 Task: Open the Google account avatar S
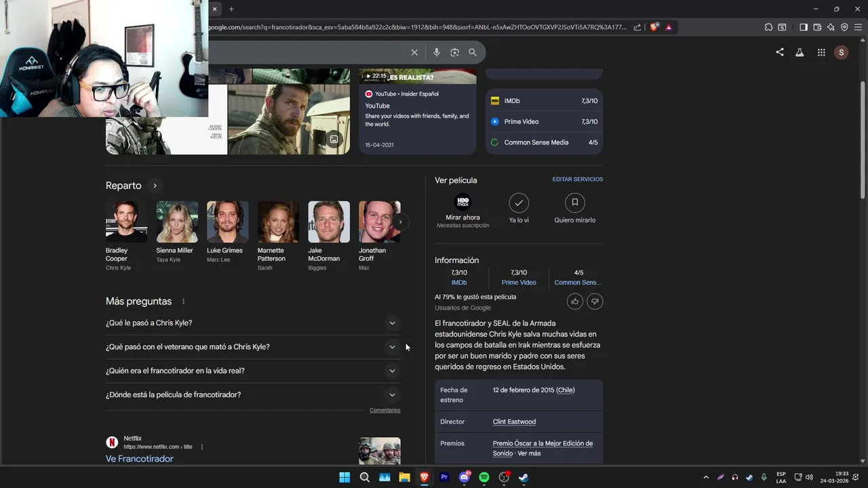pos(842,52)
